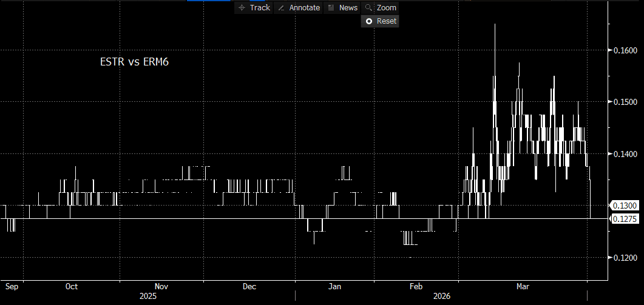
Task: Click the 2026 year label below axis
Action: [441, 297]
